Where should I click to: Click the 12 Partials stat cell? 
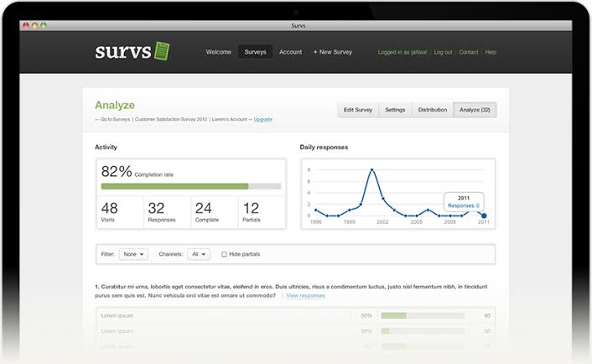point(262,212)
